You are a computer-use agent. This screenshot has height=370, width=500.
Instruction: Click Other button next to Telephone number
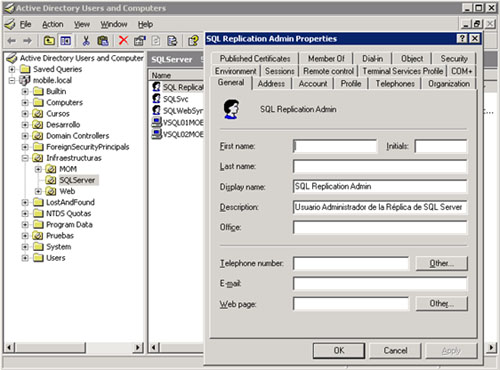441,263
